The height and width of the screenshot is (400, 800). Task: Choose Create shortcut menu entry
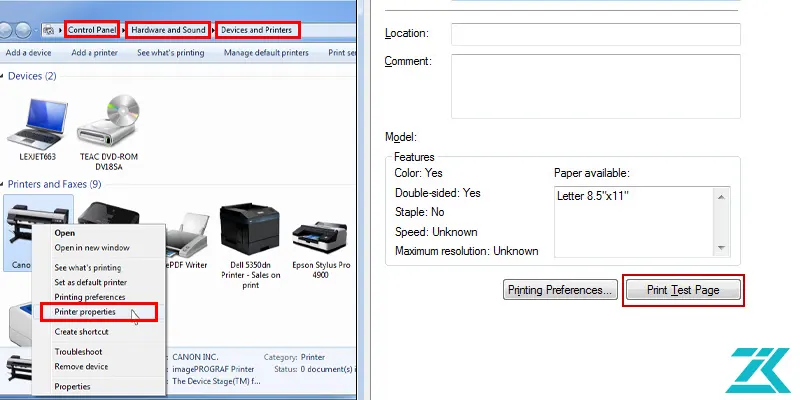click(x=82, y=332)
